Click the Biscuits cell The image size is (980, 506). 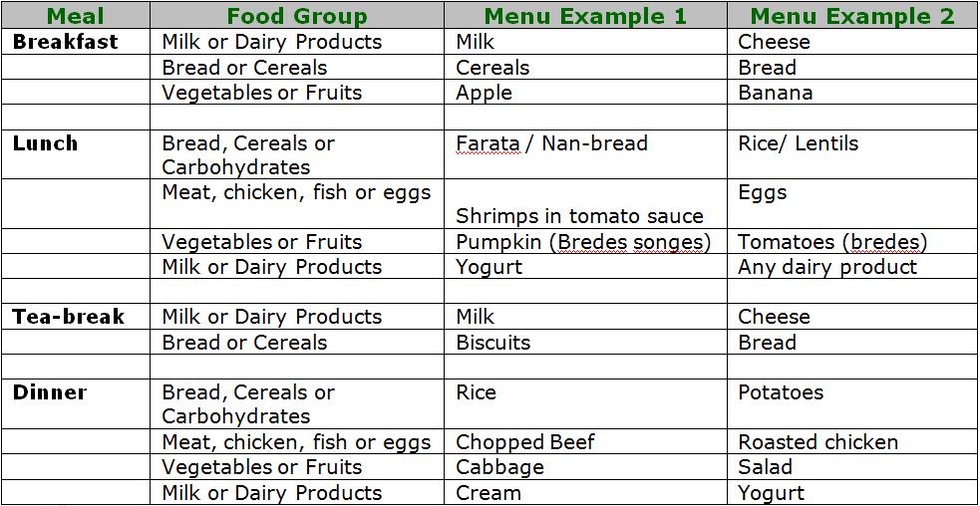(x=493, y=343)
